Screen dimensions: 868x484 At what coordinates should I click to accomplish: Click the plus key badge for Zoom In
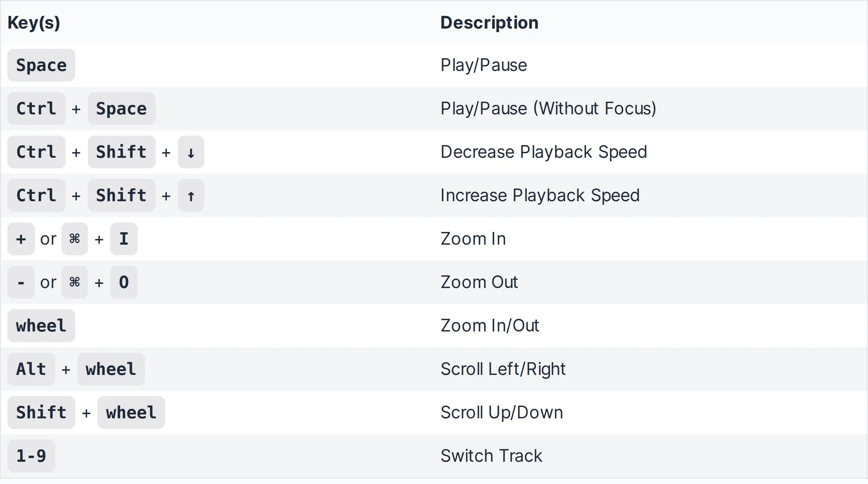(x=21, y=239)
